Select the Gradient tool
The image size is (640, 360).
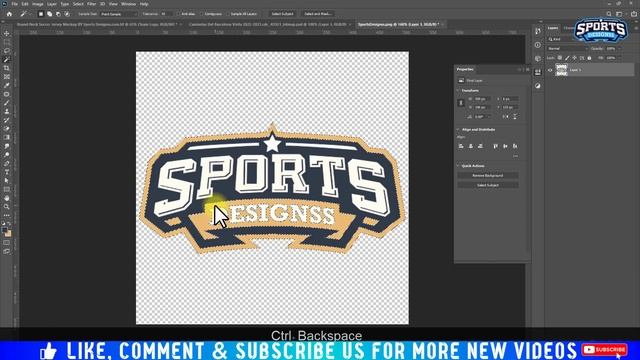(7, 138)
